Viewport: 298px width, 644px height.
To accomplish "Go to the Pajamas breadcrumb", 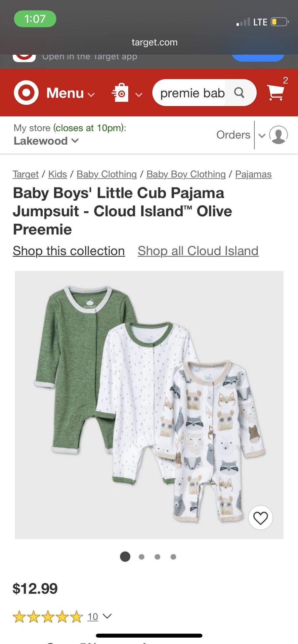I will (253, 174).
